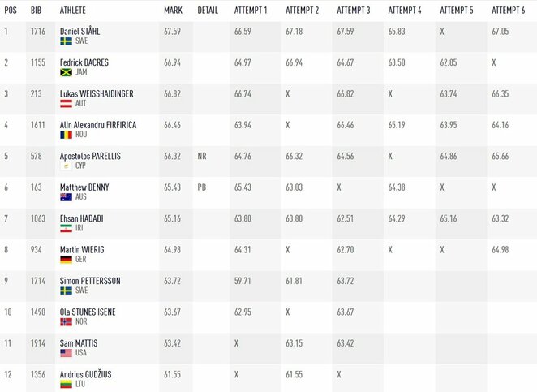
Task: Click the ATTEMPT 6 column header
Action: coord(509,11)
